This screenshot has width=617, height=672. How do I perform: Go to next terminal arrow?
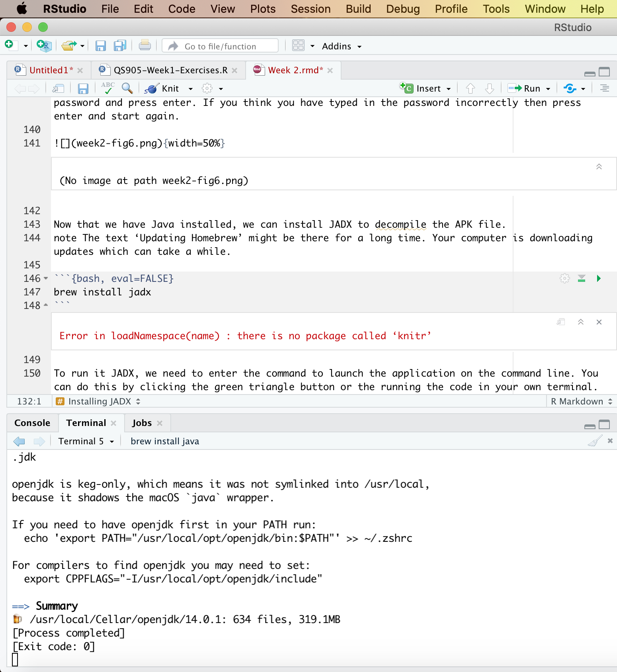tap(39, 441)
